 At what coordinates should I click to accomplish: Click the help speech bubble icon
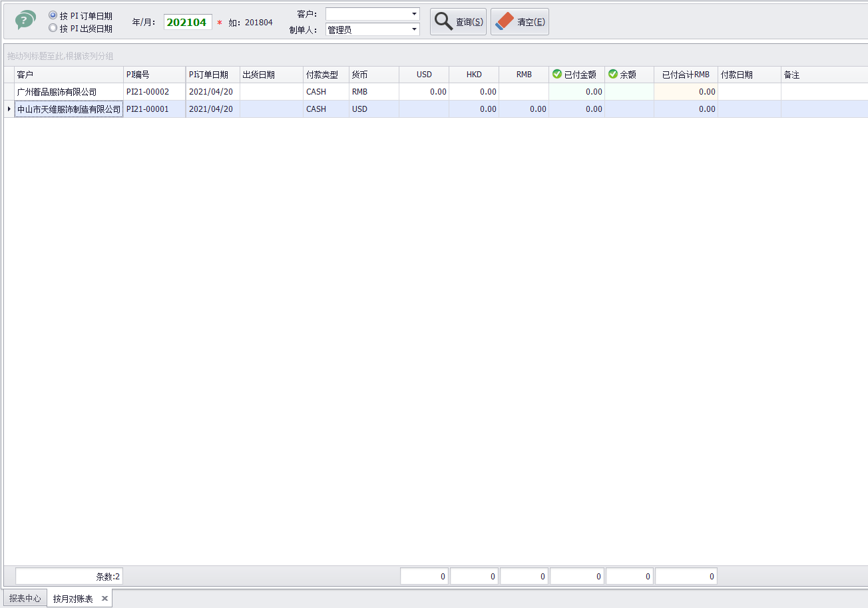point(25,21)
